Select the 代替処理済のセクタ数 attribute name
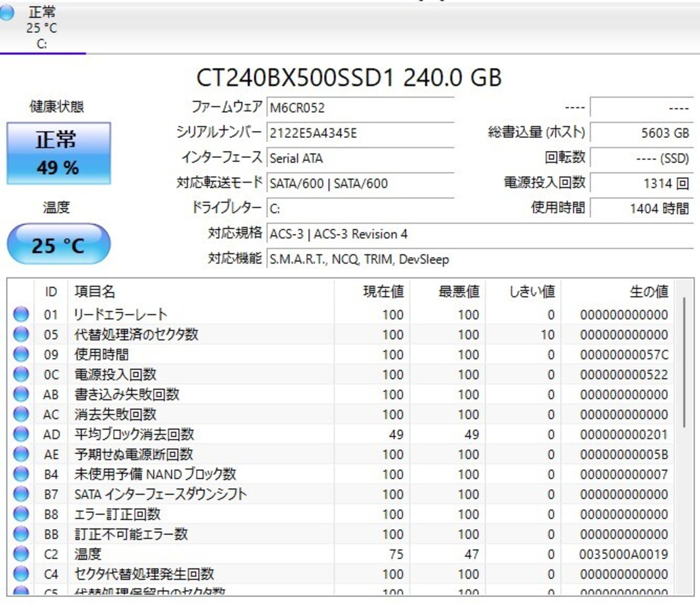This screenshot has width=700, height=603. [x=136, y=334]
